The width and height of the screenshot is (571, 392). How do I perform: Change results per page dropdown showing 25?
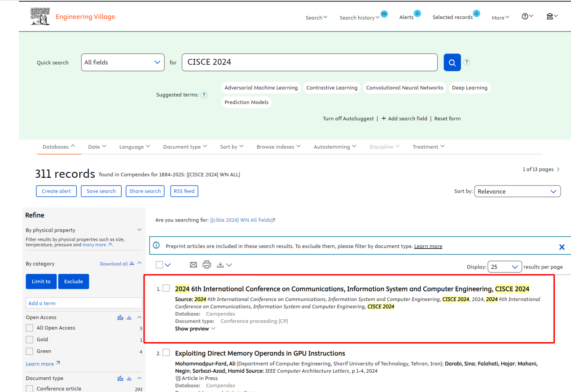click(x=505, y=267)
